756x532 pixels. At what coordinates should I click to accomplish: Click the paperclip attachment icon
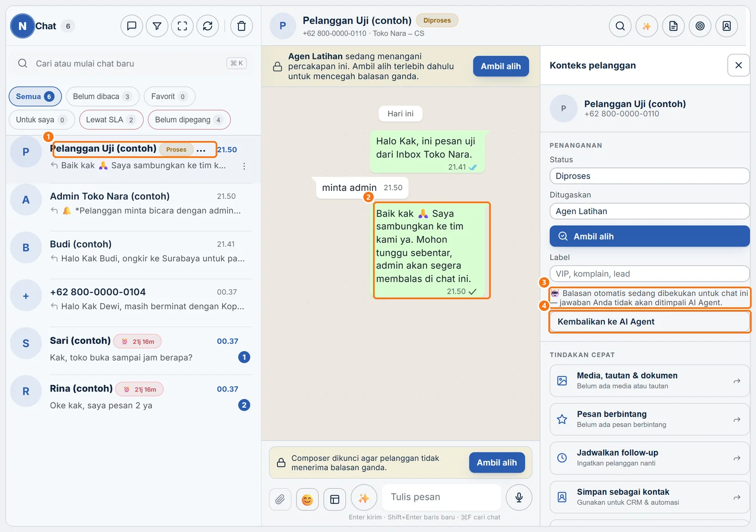(280, 499)
